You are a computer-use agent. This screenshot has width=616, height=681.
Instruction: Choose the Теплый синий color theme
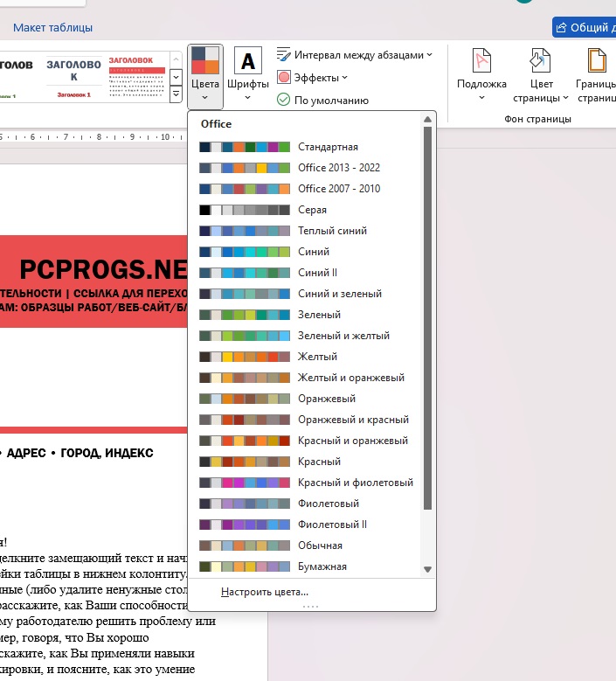[304, 231]
